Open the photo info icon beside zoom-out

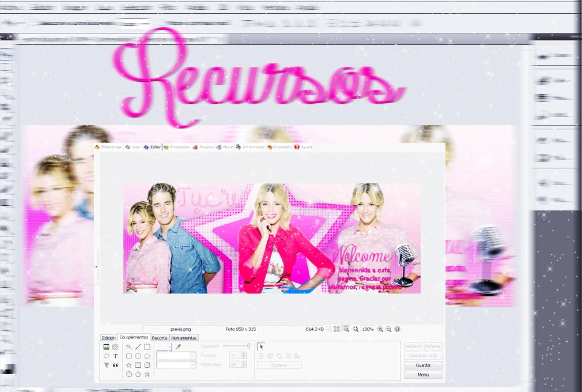[x=397, y=329]
